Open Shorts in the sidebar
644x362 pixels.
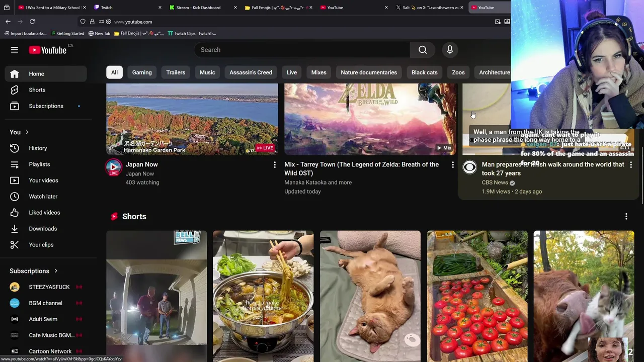46,90
